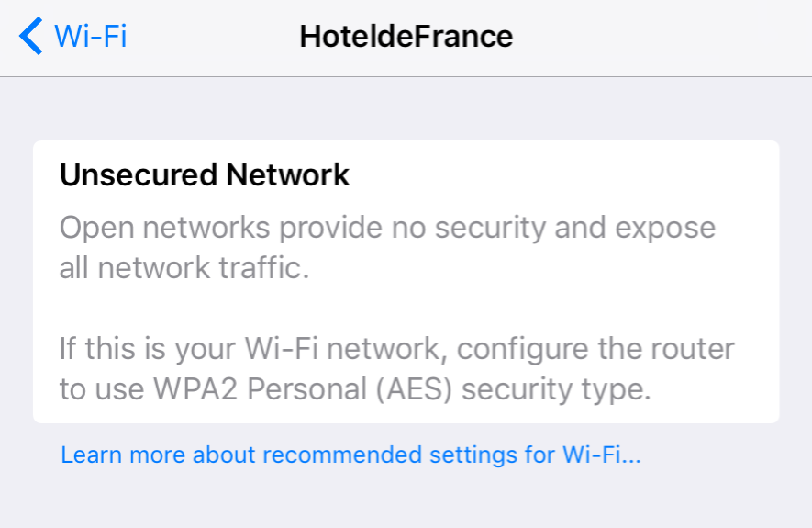The height and width of the screenshot is (528, 812).
Task: Click the HoteldeFrance page title
Action: point(406,37)
